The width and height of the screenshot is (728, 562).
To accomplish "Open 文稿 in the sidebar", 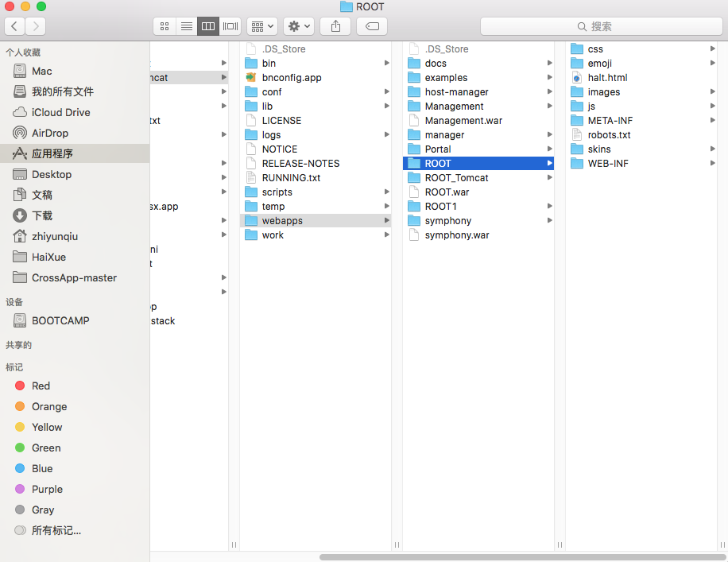I will (75, 195).
